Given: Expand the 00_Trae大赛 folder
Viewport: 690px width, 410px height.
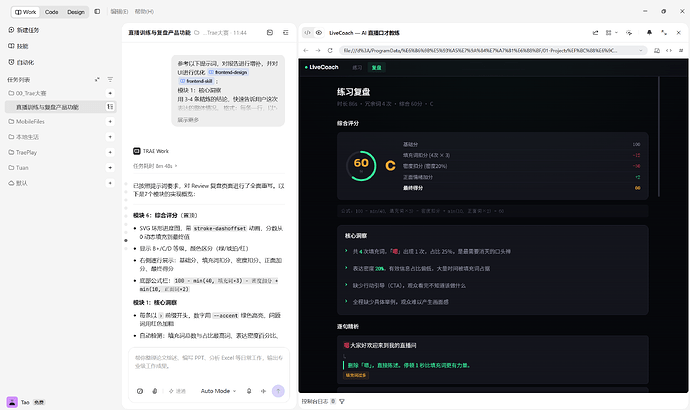Looking at the screenshot, I should 27,93.
